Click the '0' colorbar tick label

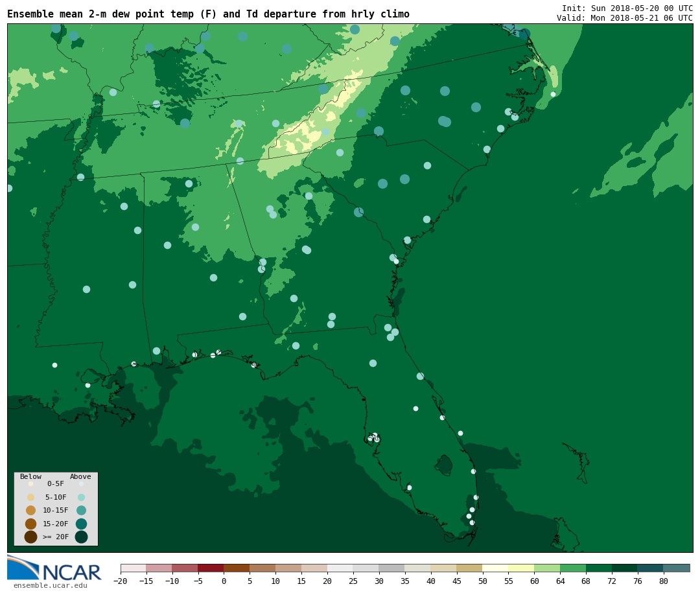224,581
